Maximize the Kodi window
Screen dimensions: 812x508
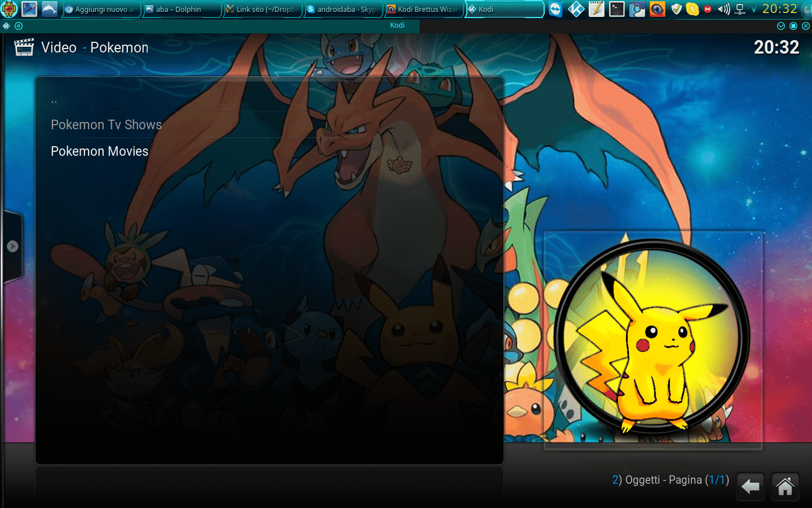[x=793, y=26]
